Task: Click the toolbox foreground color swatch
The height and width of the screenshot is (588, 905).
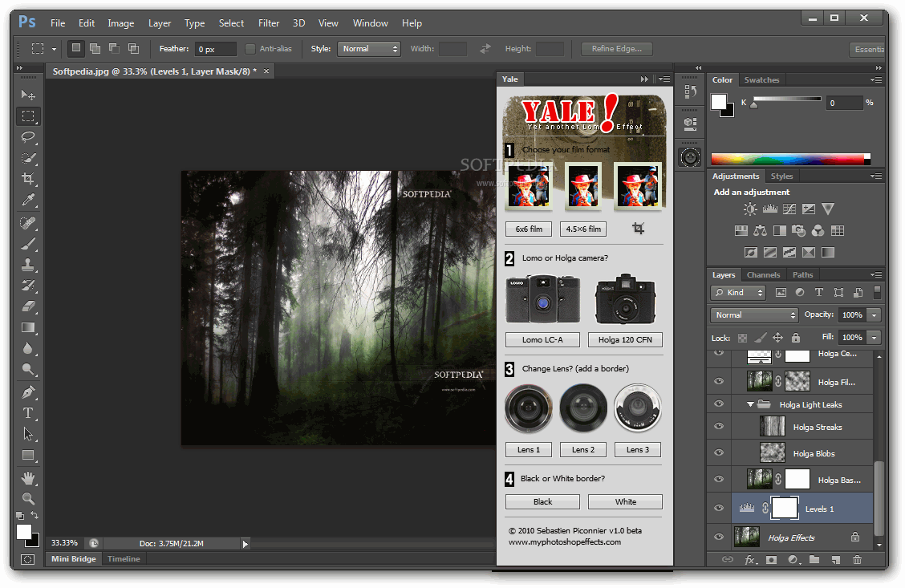Action: point(23,532)
